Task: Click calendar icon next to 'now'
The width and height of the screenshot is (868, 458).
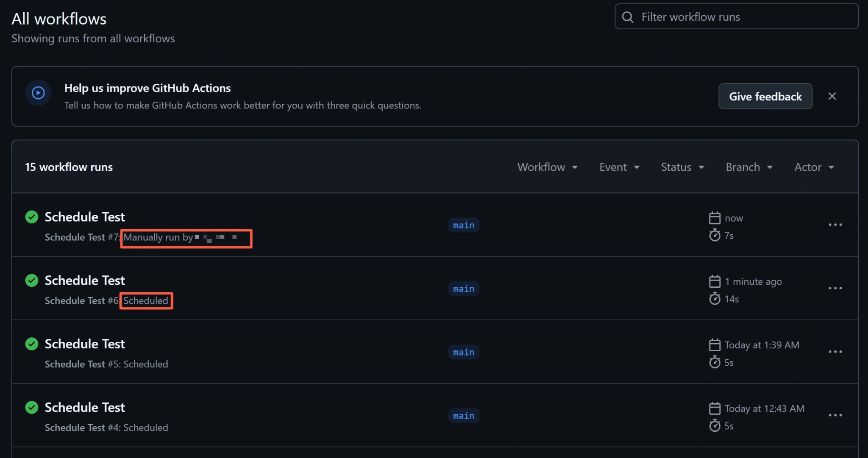Action: pyautogui.click(x=715, y=218)
